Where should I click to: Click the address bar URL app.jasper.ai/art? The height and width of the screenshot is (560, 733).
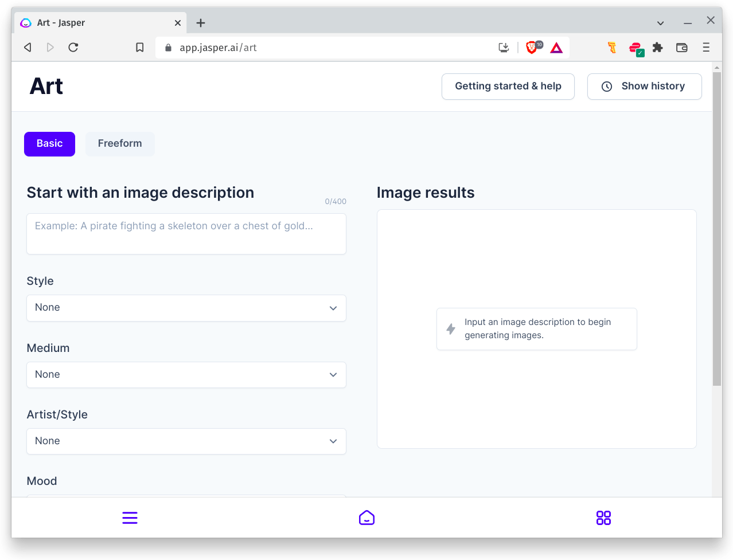218,48
